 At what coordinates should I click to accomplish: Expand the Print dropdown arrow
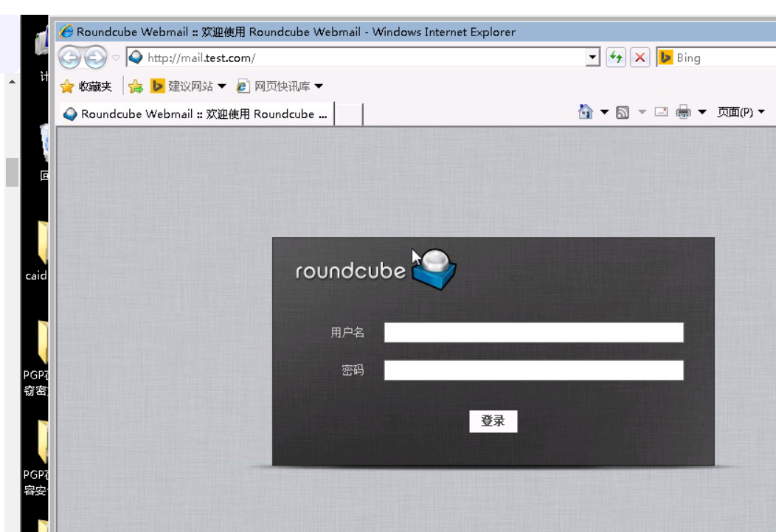click(x=701, y=112)
